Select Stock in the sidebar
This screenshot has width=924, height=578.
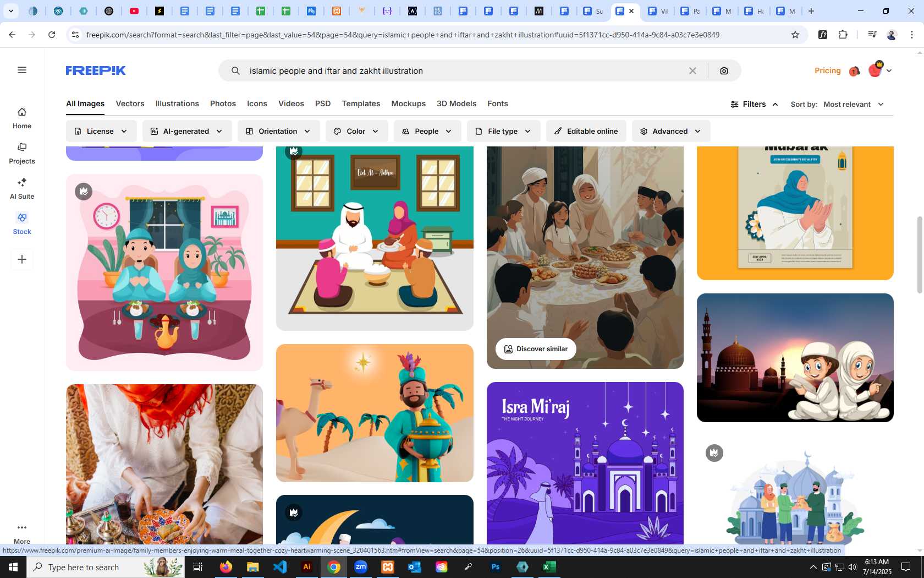[x=22, y=224]
